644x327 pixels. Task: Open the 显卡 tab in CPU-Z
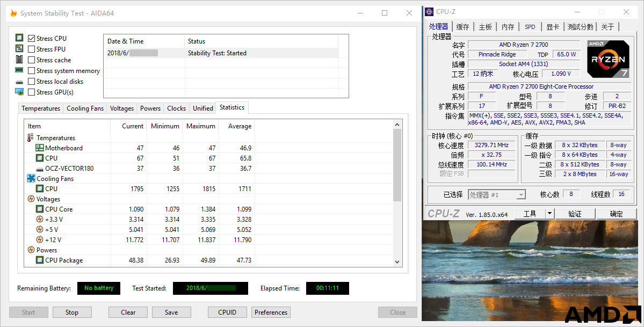click(x=552, y=27)
